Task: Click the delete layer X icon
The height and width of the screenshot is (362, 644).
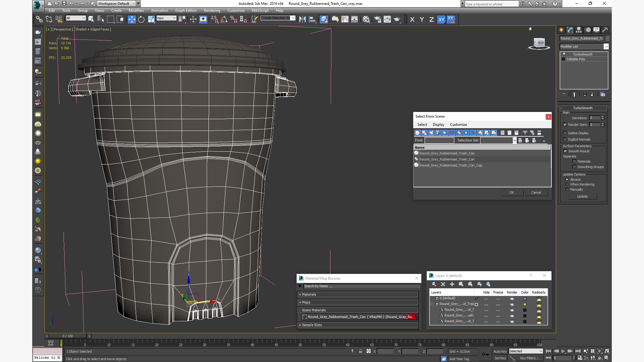Action: pyautogui.click(x=443, y=284)
